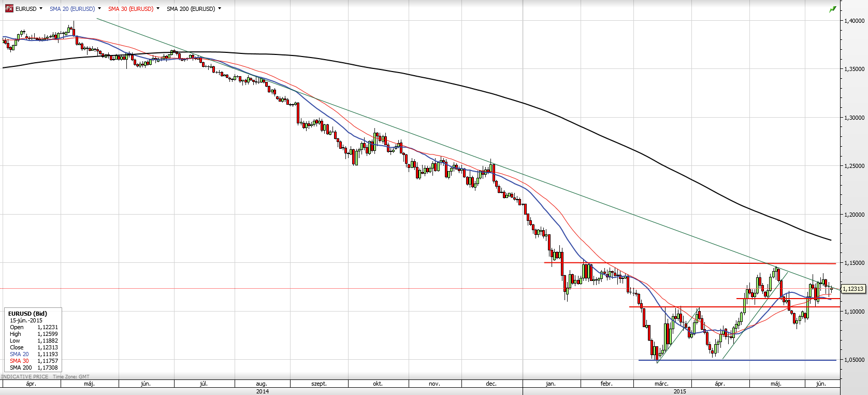The width and height of the screenshot is (868, 395).
Task: Click the 2014 year label on time axis
Action: click(263, 391)
